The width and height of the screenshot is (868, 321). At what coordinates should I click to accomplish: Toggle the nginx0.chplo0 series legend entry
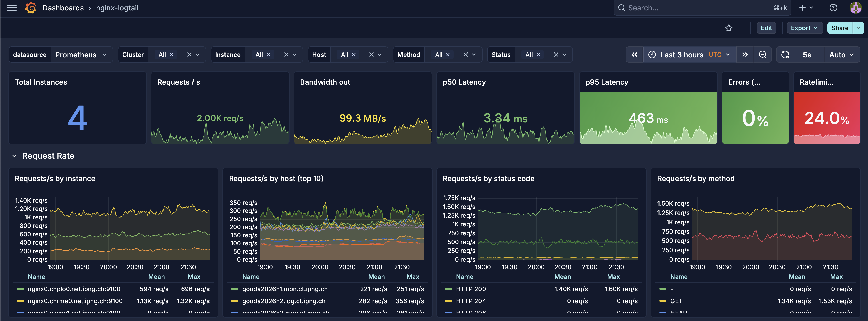pyautogui.click(x=74, y=289)
